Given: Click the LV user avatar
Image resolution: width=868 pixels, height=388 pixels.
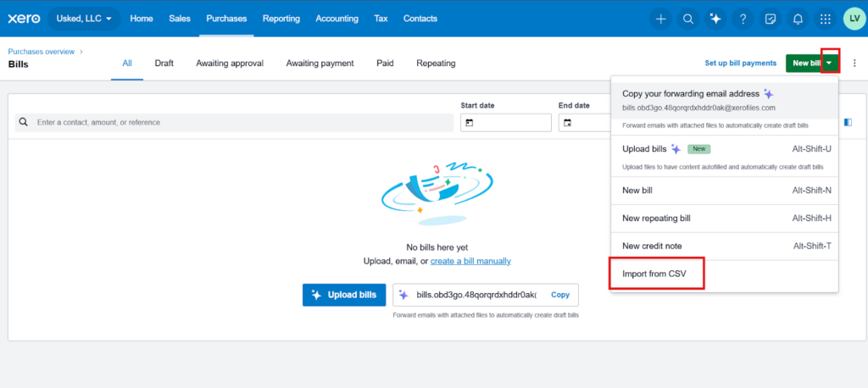Looking at the screenshot, I should [x=854, y=19].
